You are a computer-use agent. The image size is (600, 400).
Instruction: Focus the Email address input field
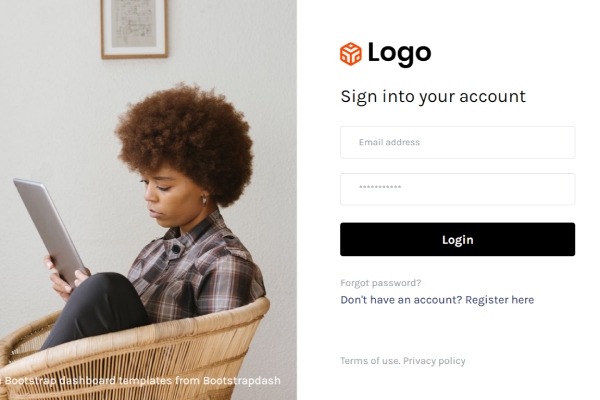(x=457, y=142)
